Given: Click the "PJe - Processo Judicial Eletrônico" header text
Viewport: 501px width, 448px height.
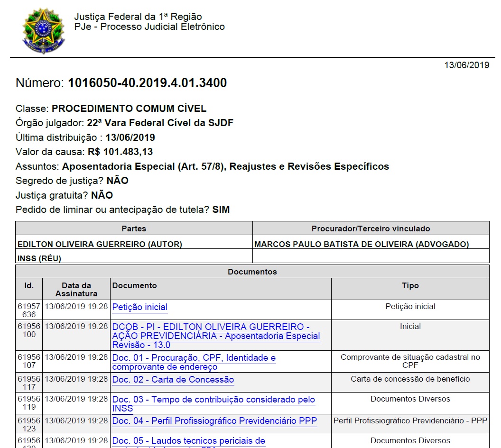Looking at the screenshot, I should pyautogui.click(x=149, y=27).
